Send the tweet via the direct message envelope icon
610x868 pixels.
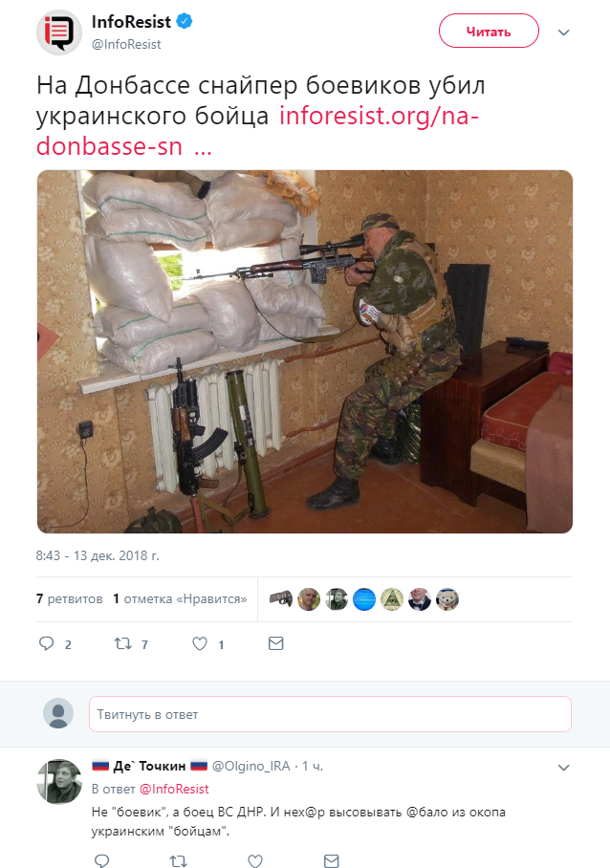275,643
